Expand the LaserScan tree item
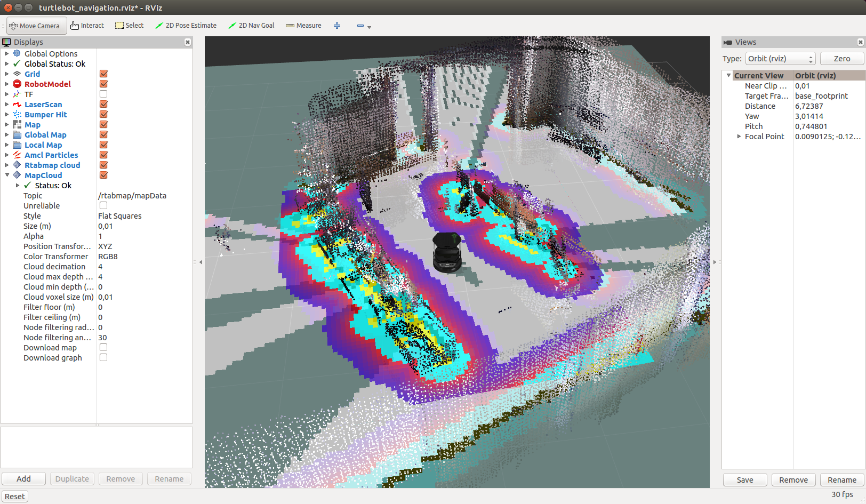Screen dimensions: 866x504 click(7, 105)
